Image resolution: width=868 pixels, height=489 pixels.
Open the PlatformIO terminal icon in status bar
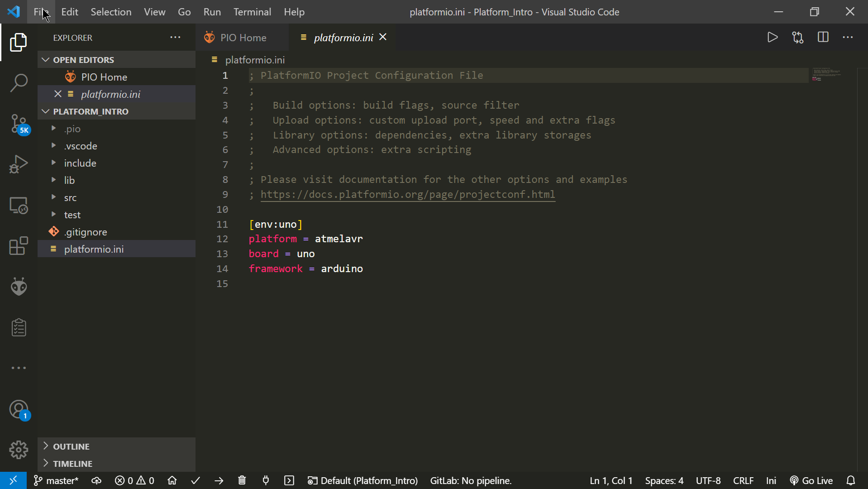coord(289,480)
